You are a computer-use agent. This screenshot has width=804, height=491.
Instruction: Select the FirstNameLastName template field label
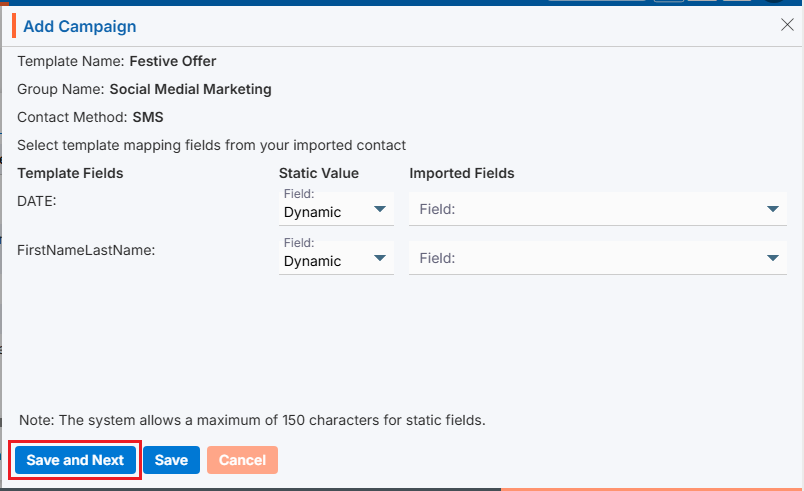click(86, 250)
